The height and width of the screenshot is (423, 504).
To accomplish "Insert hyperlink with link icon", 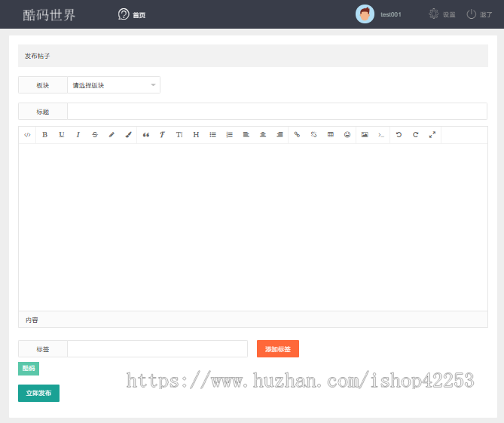I will (297, 135).
